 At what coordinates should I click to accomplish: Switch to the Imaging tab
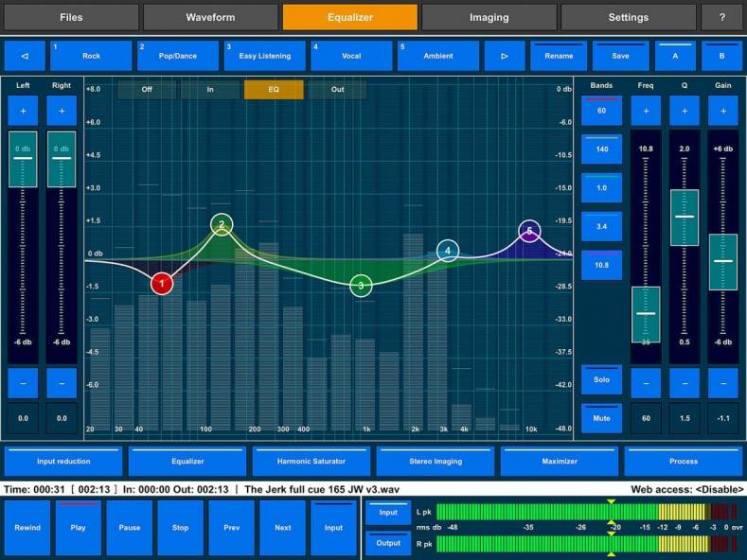(x=489, y=17)
